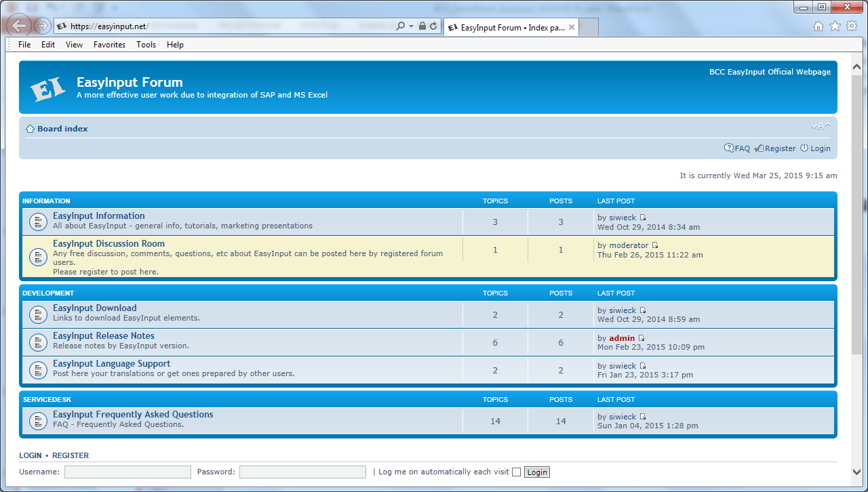
Task: Click the search magnifier in address bar
Action: [400, 26]
